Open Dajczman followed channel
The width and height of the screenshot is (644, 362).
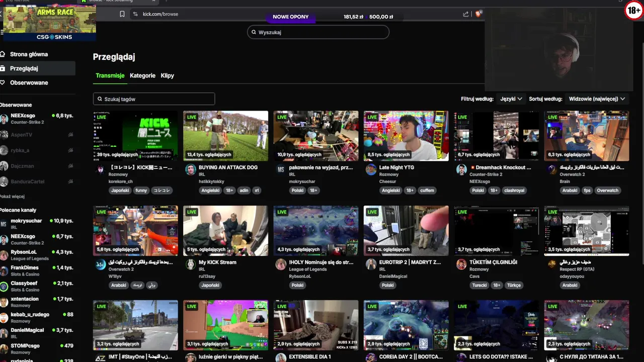coord(38,166)
